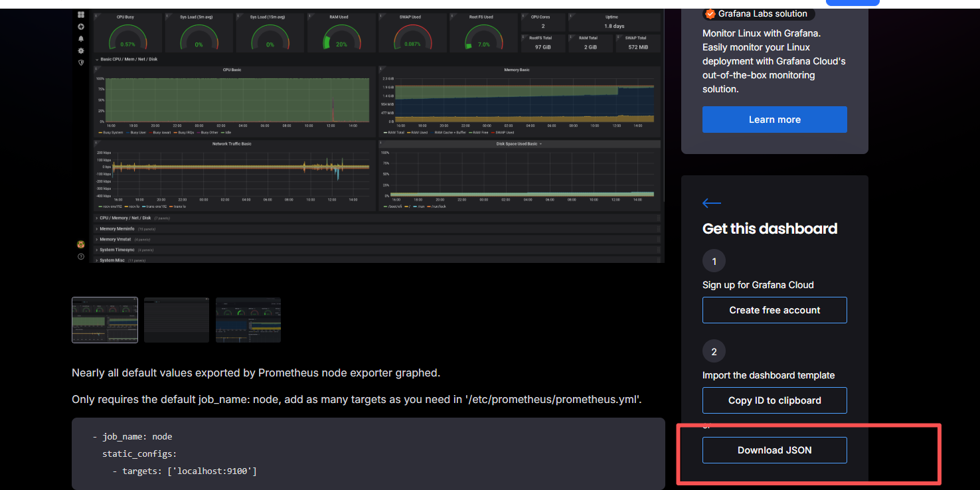Image resolution: width=980 pixels, height=490 pixels.
Task: Click the RootFS Total value 97 GiB
Action: click(543, 47)
